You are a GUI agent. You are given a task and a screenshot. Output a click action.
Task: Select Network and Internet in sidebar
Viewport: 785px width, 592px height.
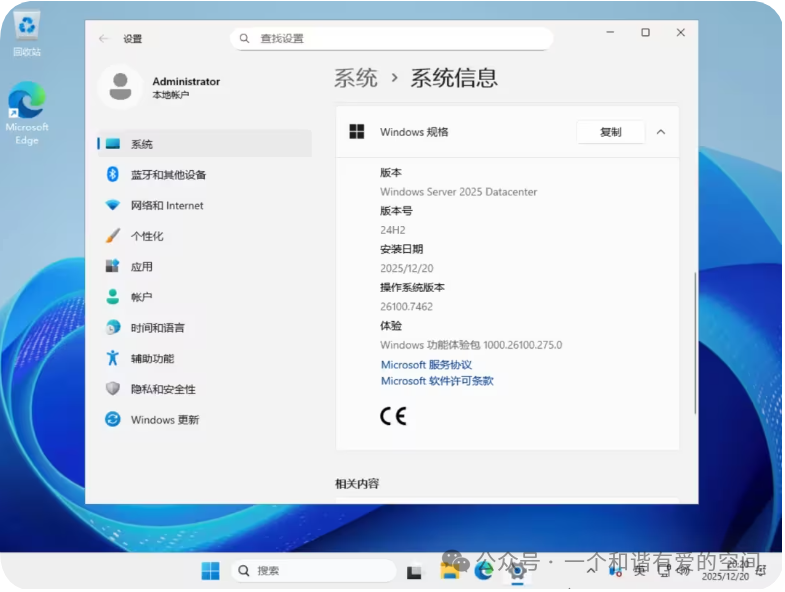[166, 206]
